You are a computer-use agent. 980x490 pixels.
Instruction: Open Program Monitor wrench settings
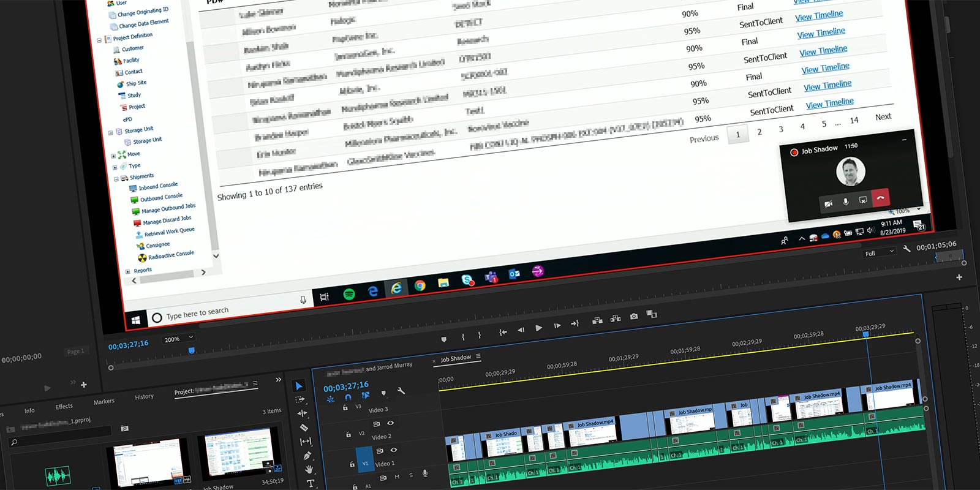[907, 249]
